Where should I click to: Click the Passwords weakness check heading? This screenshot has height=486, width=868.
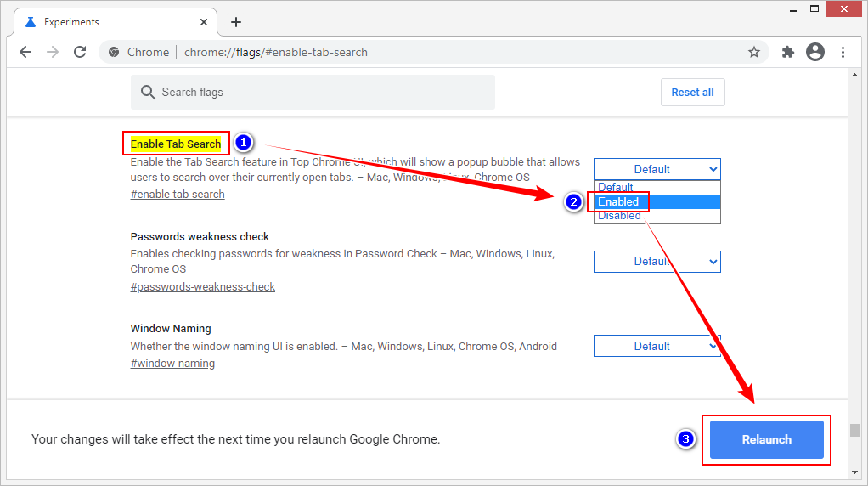pyautogui.click(x=200, y=236)
